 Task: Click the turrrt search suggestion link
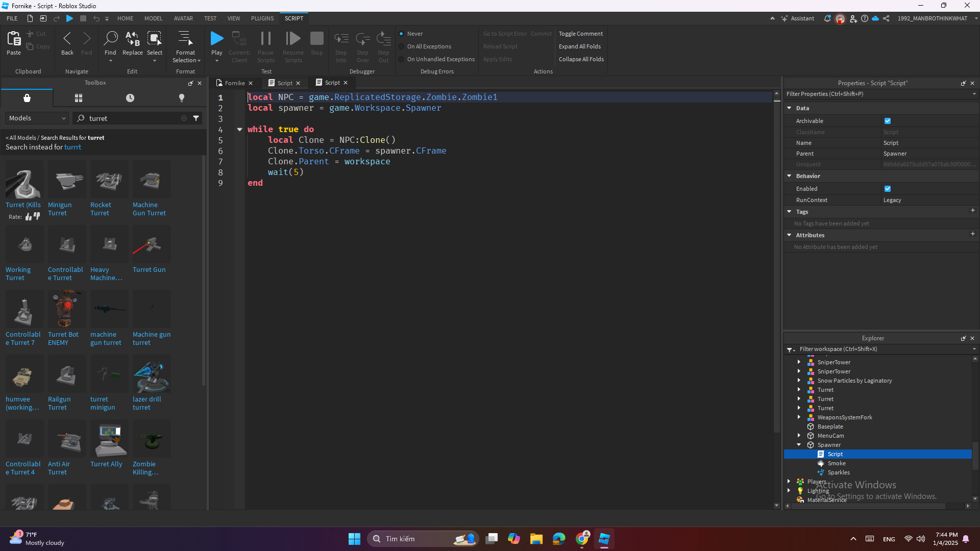tap(72, 147)
